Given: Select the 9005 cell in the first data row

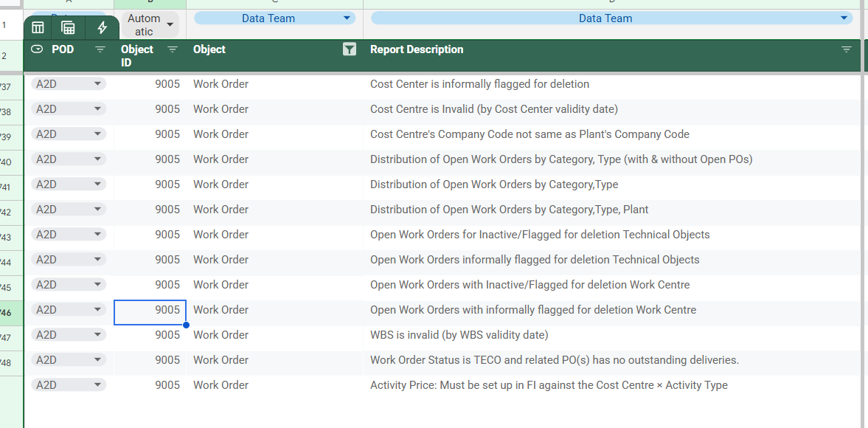Looking at the screenshot, I should (x=150, y=84).
